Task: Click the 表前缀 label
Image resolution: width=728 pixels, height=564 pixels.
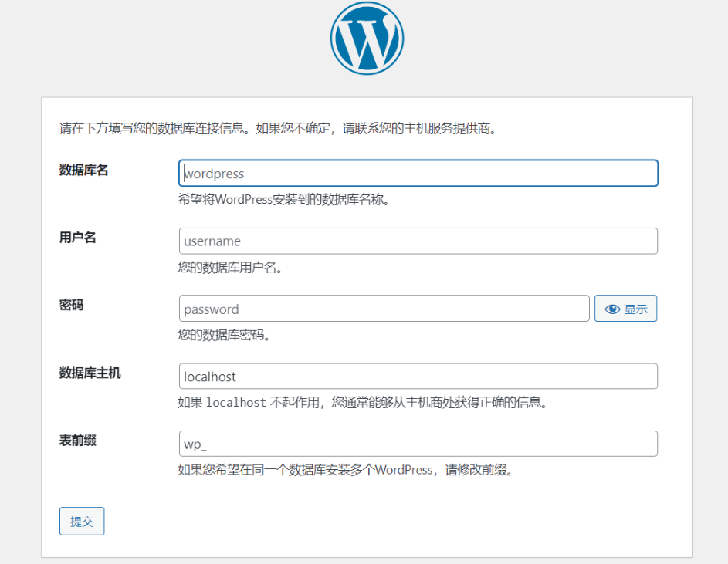Action: pos(77,441)
